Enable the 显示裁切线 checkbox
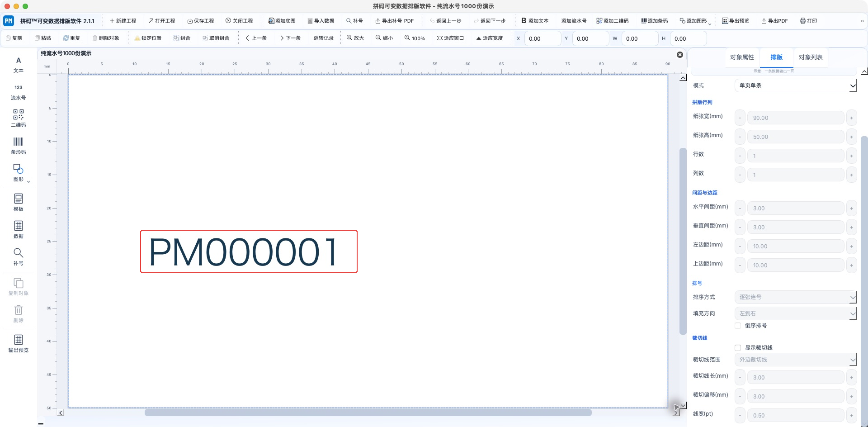This screenshot has height=427, width=868. point(738,348)
